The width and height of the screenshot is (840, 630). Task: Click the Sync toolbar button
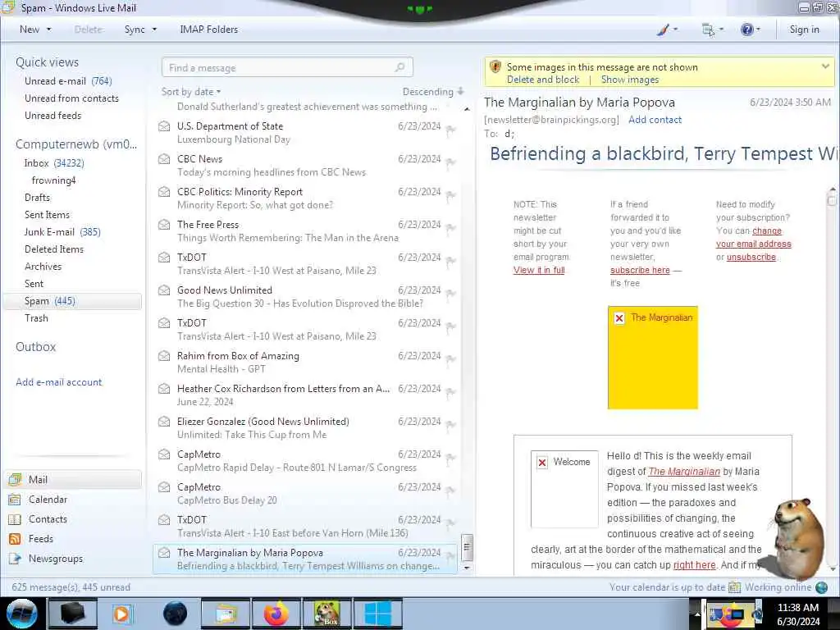point(135,30)
